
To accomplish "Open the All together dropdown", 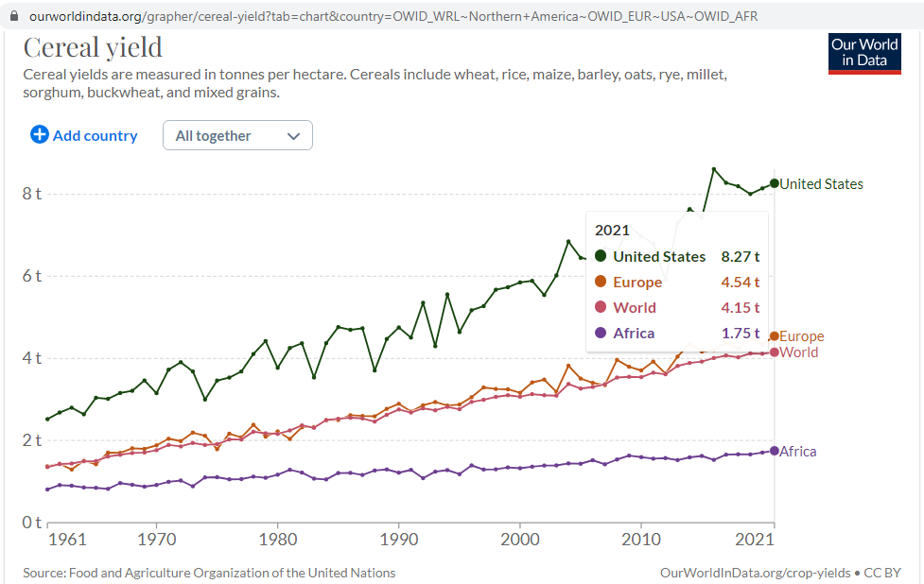I will point(237,135).
